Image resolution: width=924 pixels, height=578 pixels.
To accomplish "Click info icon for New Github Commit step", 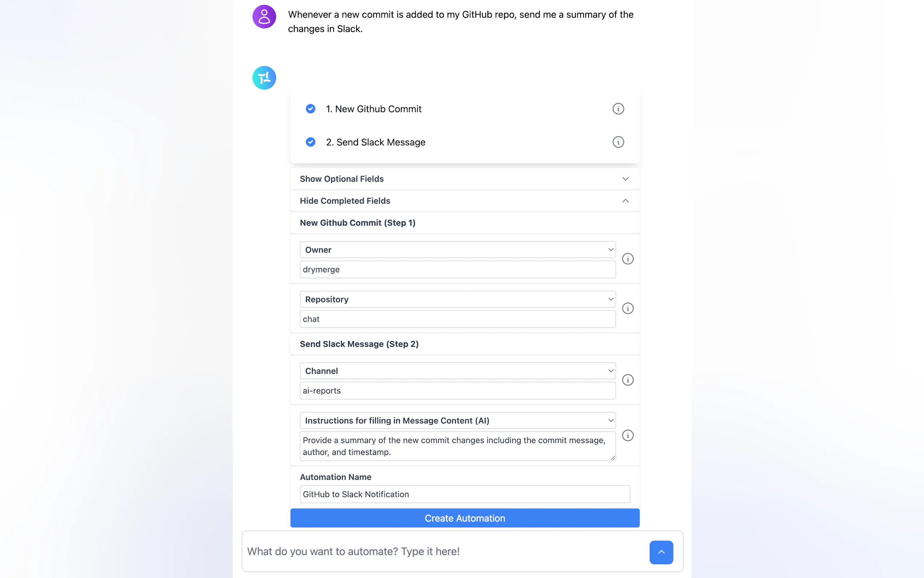I will (x=618, y=109).
